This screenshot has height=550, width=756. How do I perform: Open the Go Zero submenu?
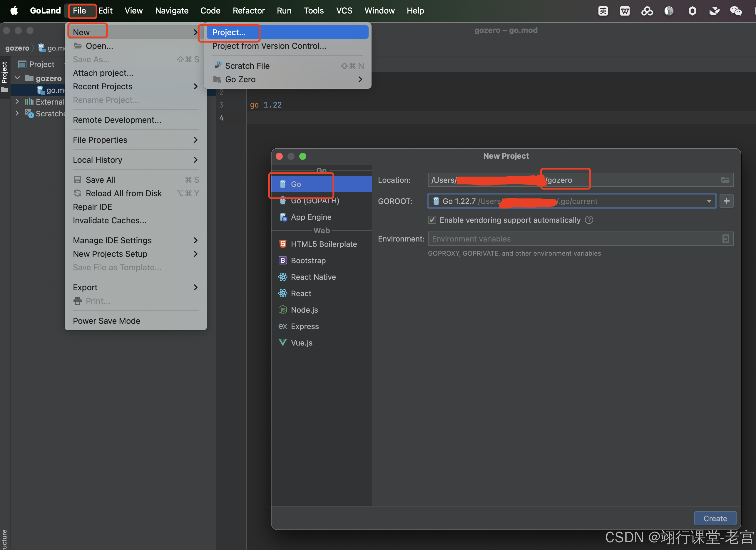point(287,79)
